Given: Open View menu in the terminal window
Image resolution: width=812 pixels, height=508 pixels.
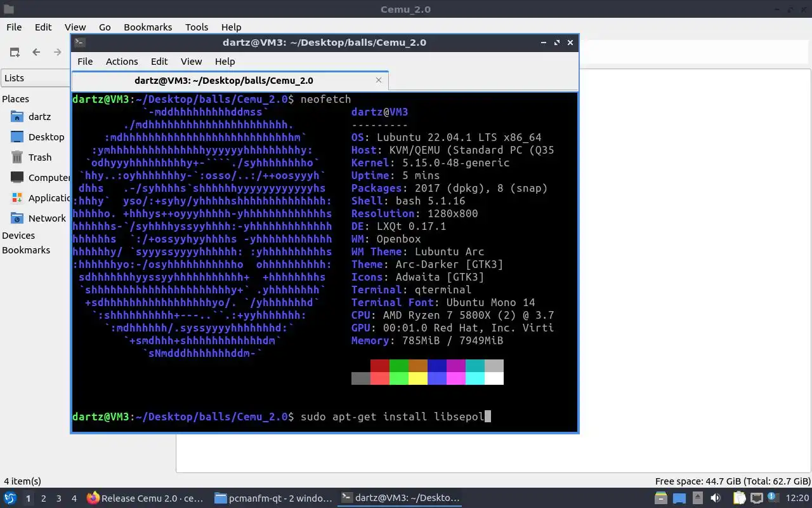Looking at the screenshot, I should point(191,61).
